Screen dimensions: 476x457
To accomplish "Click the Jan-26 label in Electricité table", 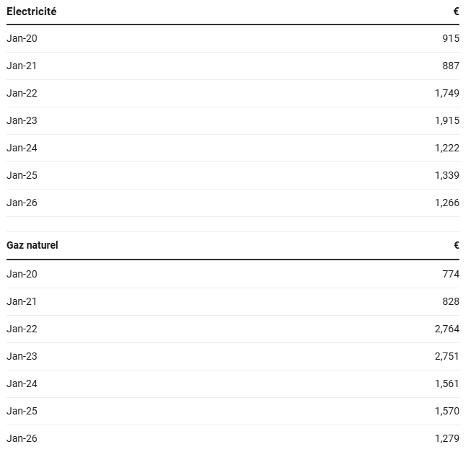I will pos(22,203).
